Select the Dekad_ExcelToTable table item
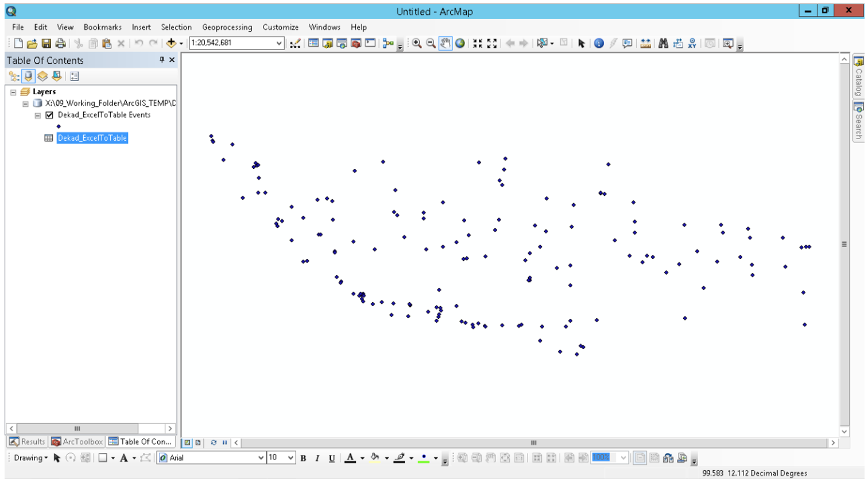Image resolution: width=868 pixels, height=479 pixels. [92, 138]
